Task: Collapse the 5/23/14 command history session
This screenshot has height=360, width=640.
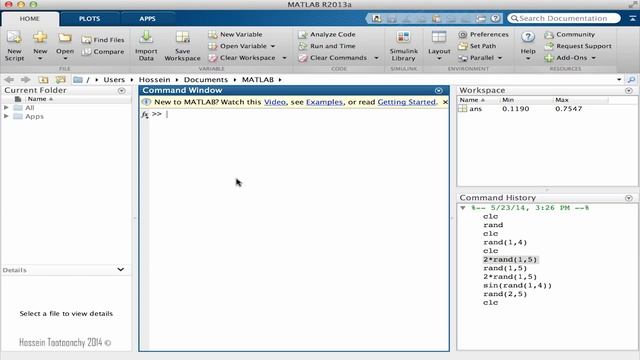Action: pyautogui.click(x=462, y=208)
